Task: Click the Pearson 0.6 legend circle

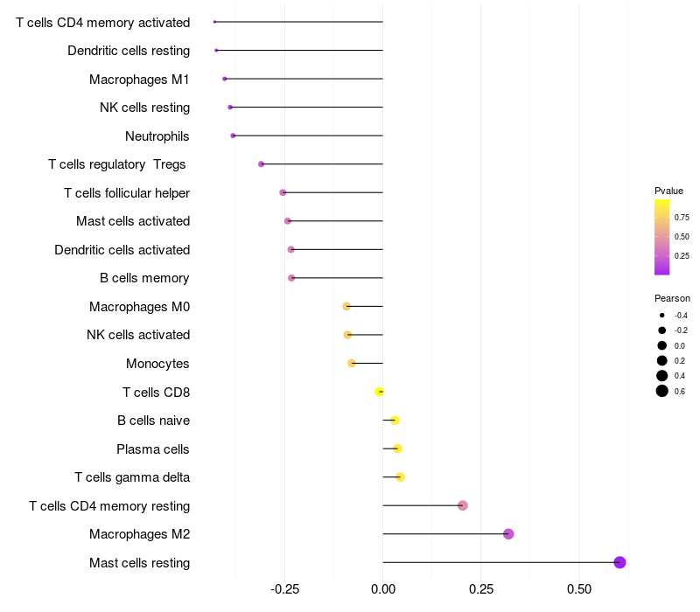Action: pyautogui.click(x=662, y=391)
